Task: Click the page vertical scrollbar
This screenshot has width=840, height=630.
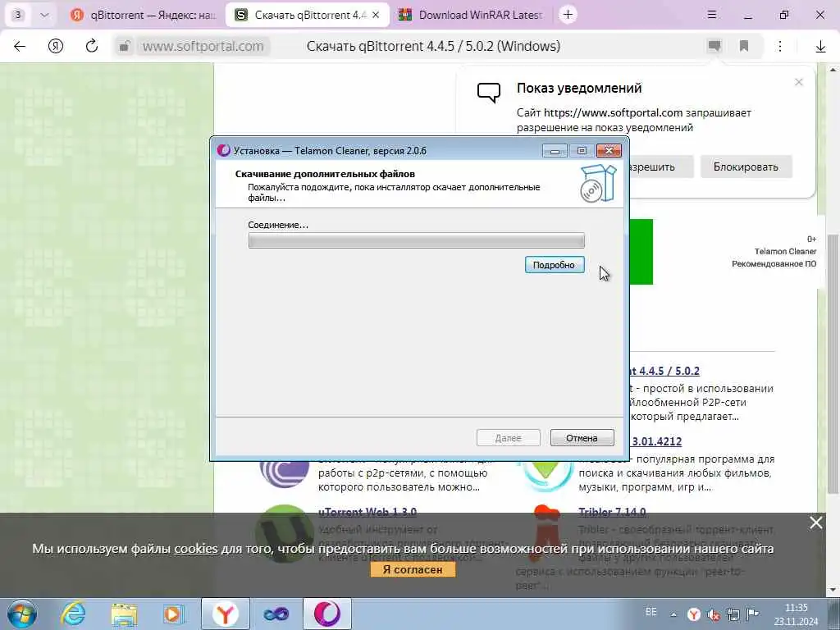Action: [833, 364]
